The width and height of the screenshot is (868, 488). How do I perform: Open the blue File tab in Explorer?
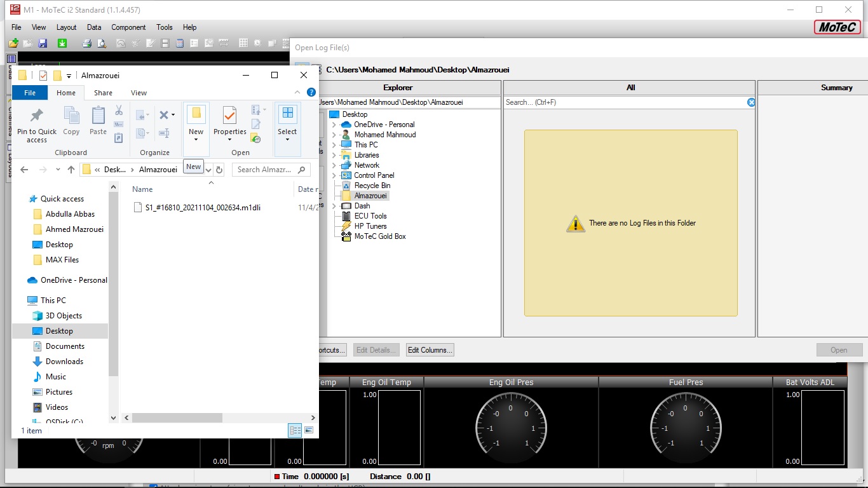30,93
